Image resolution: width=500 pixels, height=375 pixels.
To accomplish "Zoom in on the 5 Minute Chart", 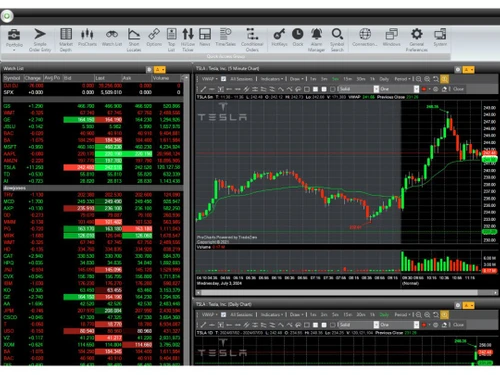I will 427,79.
